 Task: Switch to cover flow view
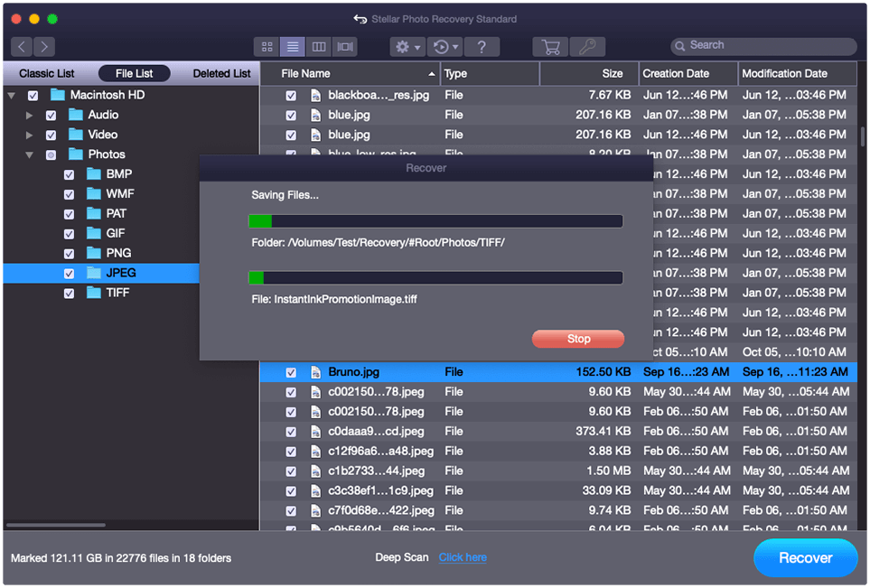tap(344, 46)
